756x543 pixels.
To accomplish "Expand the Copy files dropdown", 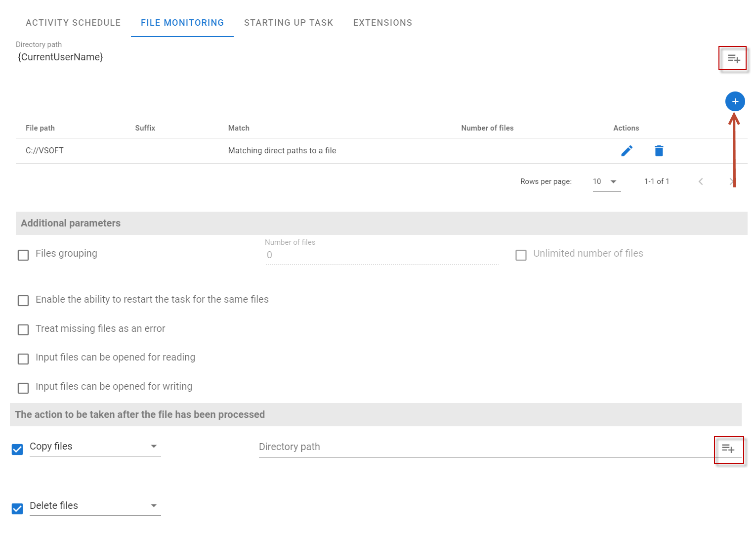I will [95, 447].
